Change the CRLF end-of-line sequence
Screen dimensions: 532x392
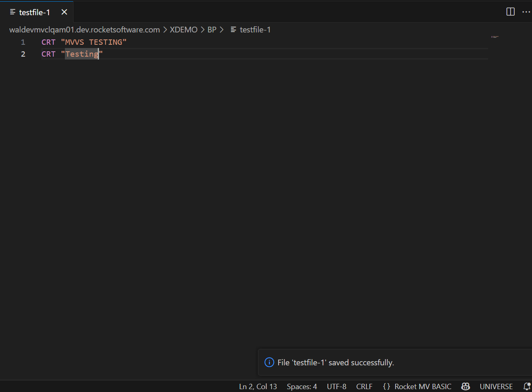(364, 386)
